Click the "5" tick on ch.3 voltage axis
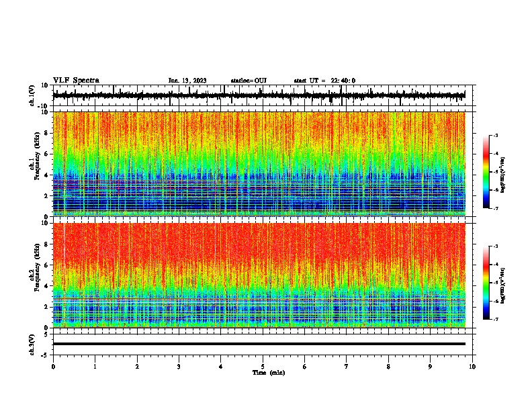This screenshot has width=532, height=411. tap(46, 334)
